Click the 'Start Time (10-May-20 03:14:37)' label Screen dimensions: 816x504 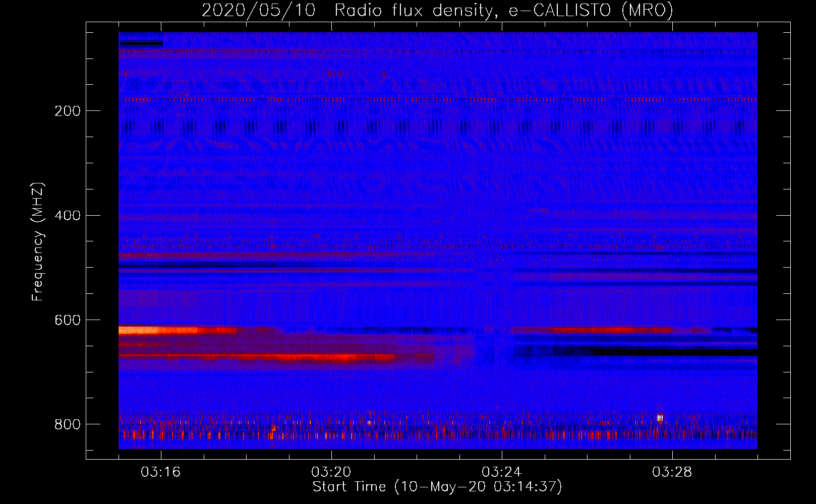click(437, 487)
